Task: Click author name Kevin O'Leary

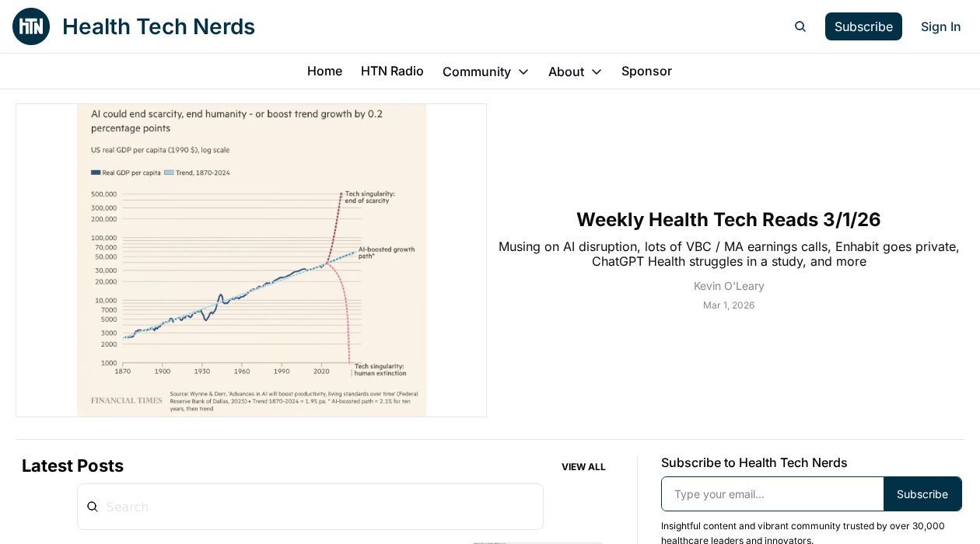Action: (x=729, y=286)
